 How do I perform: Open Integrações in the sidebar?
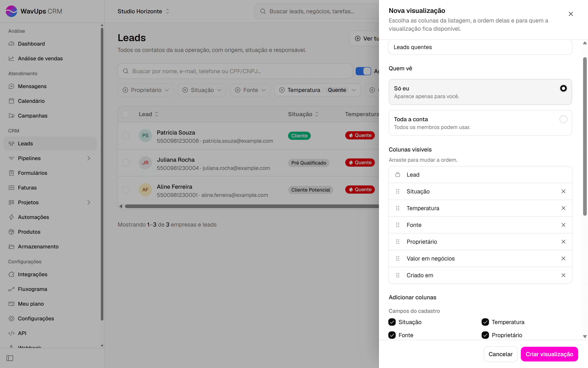tap(50, 274)
